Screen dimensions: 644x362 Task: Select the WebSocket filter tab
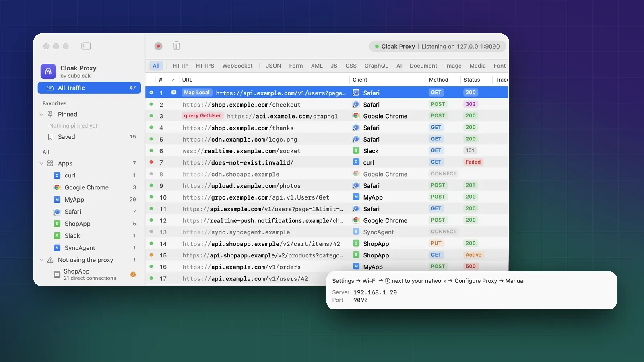(237, 66)
